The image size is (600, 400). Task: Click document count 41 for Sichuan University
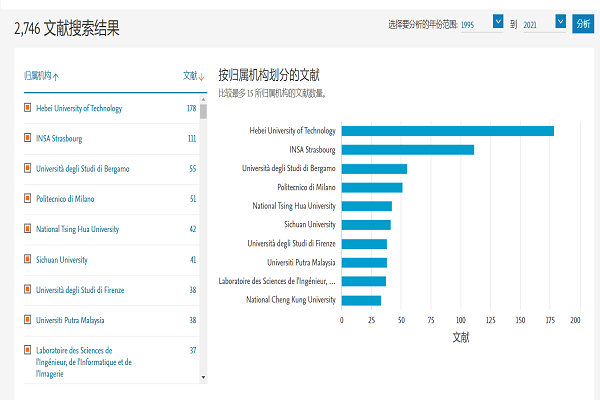[193, 260]
